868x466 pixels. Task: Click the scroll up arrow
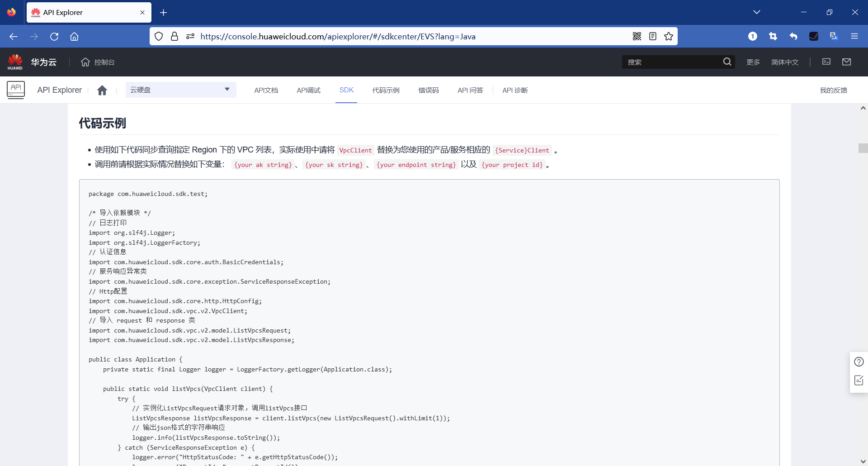863,108
